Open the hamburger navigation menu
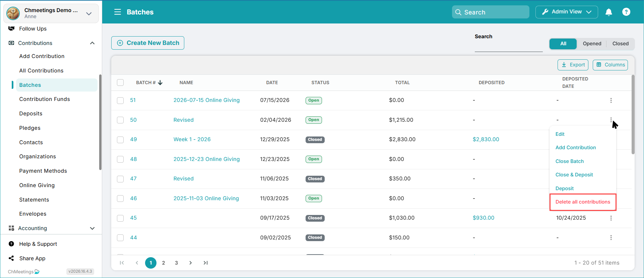The width and height of the screenshot is (644, 278). 118,12
